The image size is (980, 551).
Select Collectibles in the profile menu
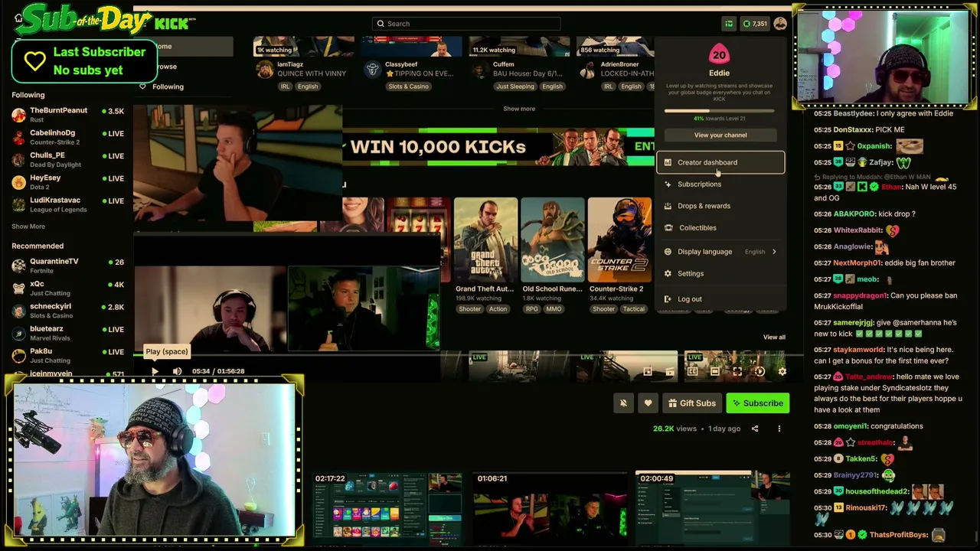tap(720, 228)
